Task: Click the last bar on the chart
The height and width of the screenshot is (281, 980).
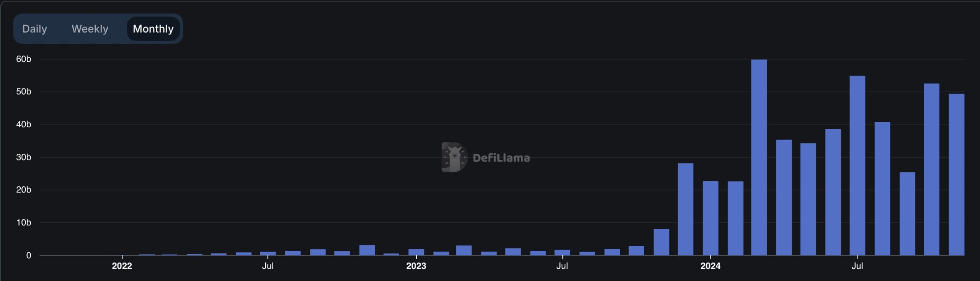Action: 956,174
